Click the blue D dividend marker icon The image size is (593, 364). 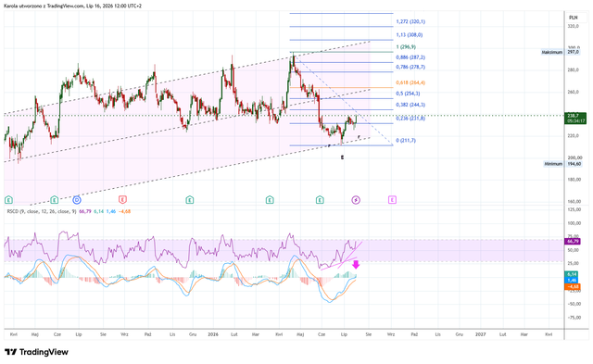coord(77,199)
